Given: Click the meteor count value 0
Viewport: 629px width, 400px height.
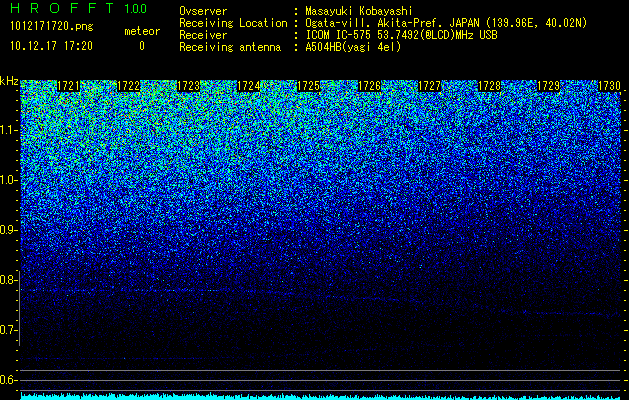Looking at the screenshot, I should 142,46.
